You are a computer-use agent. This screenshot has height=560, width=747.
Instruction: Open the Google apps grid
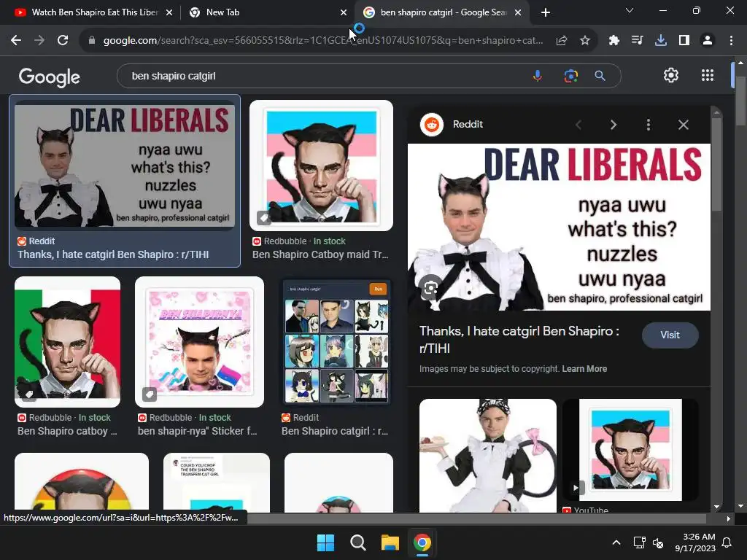pyautogui.click(x=708, y=75)
